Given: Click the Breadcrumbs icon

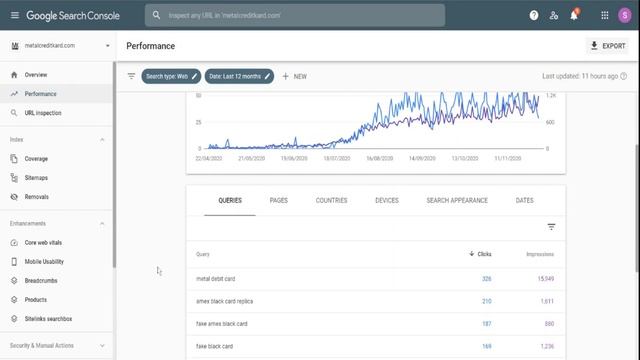Looking at the screenshot, I should point(14,280).
